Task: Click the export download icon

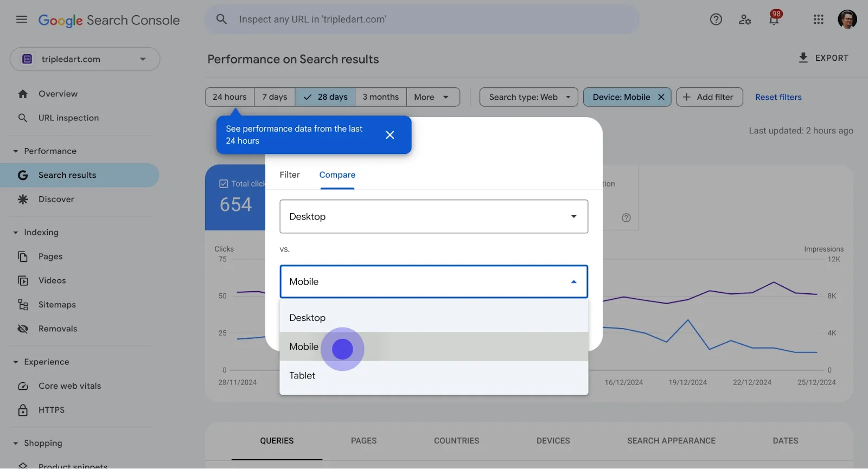Action: click(803, 57)
